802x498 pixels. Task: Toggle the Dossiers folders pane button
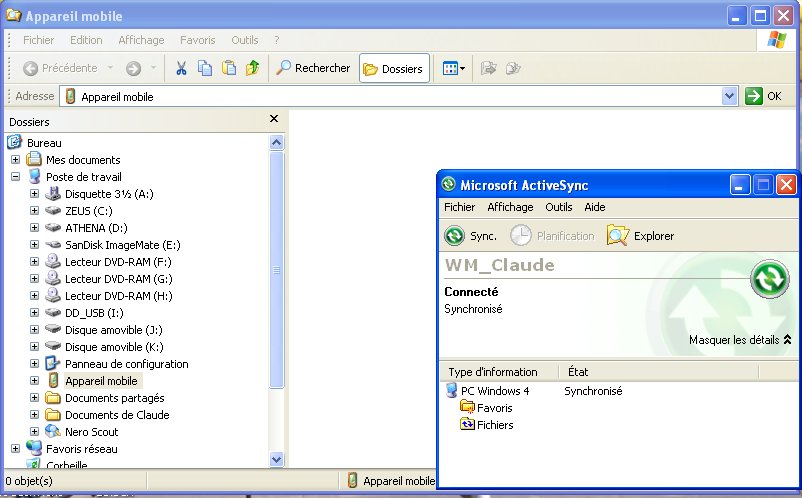point(394,69)
